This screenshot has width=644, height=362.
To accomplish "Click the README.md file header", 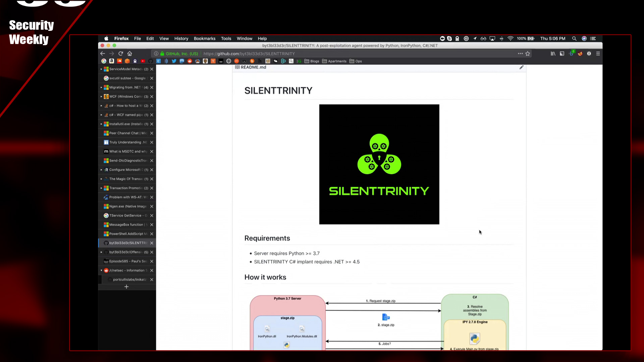I will [x=253, y=67].
